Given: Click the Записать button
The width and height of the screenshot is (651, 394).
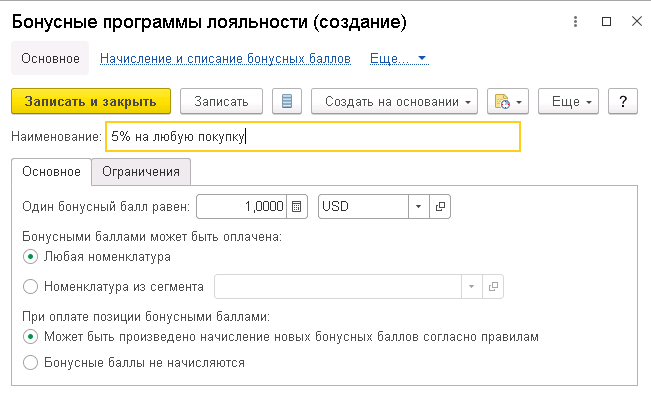Looking at the screenshot, I should tap(221, 101).
